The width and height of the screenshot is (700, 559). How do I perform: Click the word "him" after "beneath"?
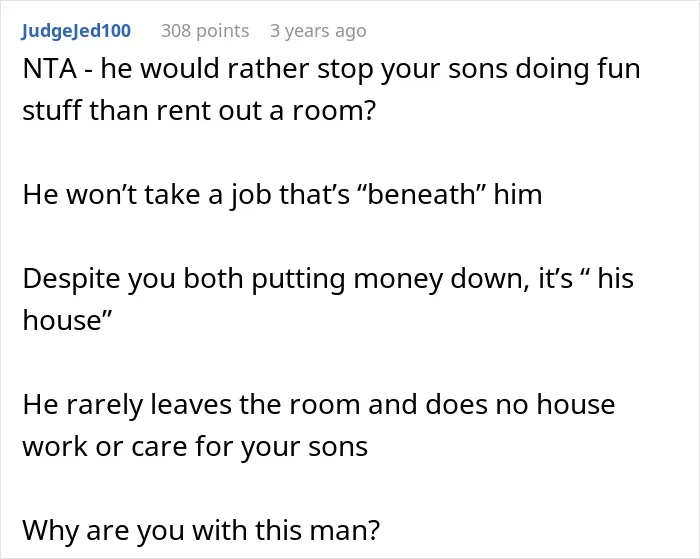click(517, 194)
